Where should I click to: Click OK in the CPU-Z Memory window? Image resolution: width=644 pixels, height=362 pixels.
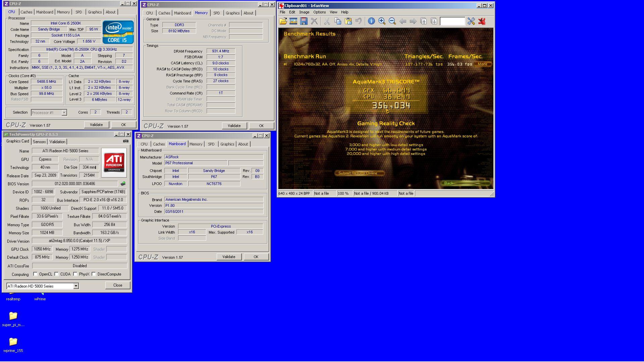261,126
